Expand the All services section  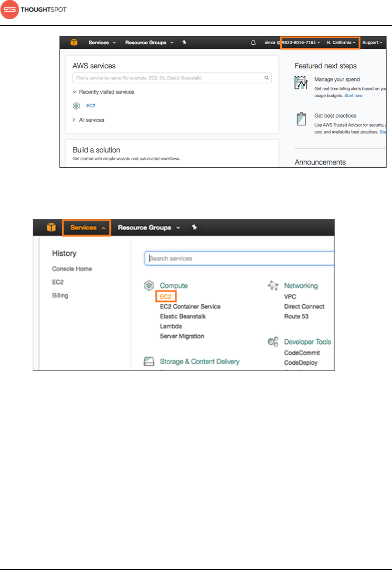(88, 120)
